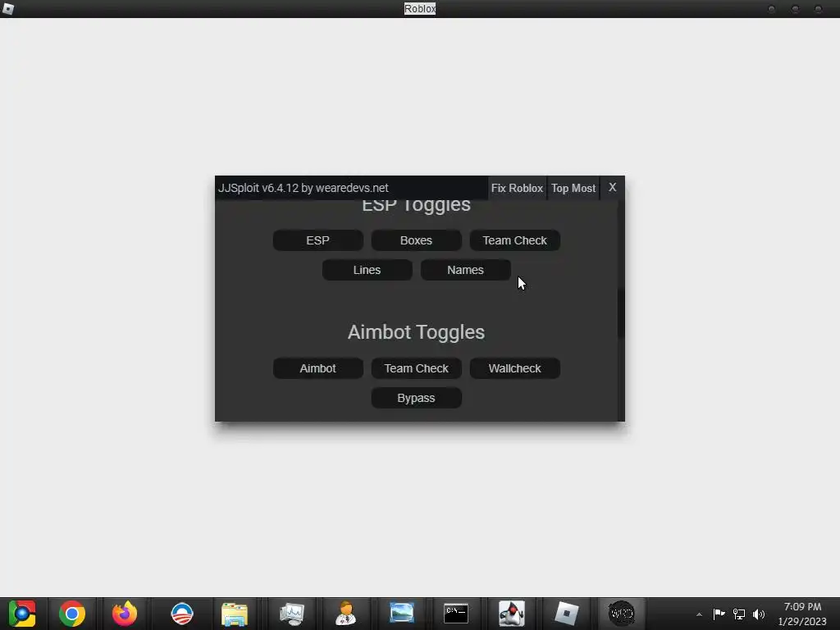Open the start menu icon on taskbar
The image size is (840, 630).
[x=22, y=614]
